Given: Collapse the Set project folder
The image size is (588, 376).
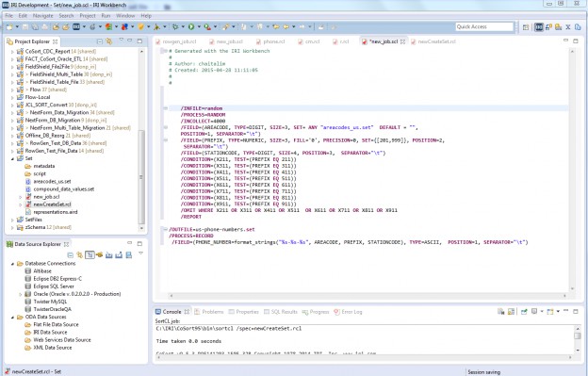Looking at the screenshot, I should 12,158.
